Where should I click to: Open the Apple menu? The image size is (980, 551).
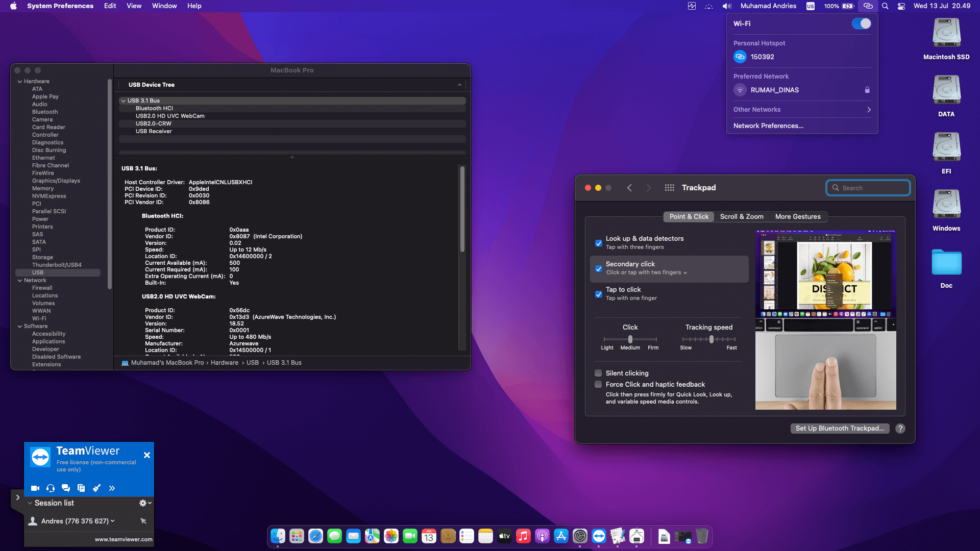pos(13,6)
